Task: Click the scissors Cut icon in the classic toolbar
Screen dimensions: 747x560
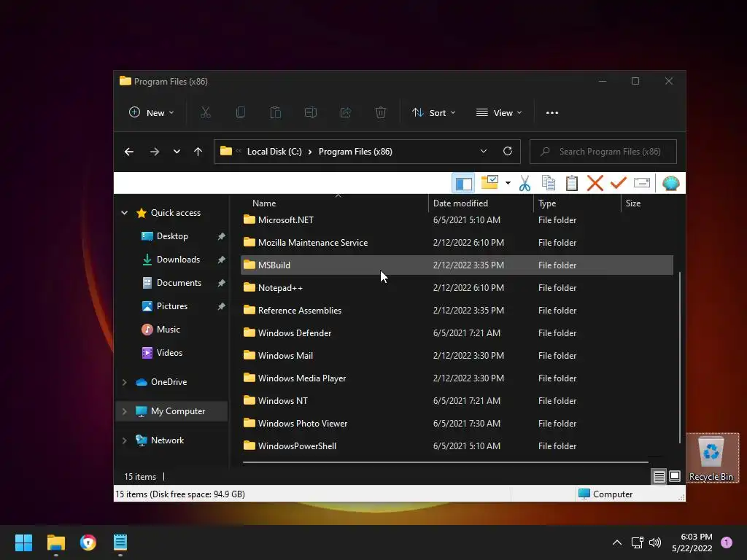Action: click(525, 183)
